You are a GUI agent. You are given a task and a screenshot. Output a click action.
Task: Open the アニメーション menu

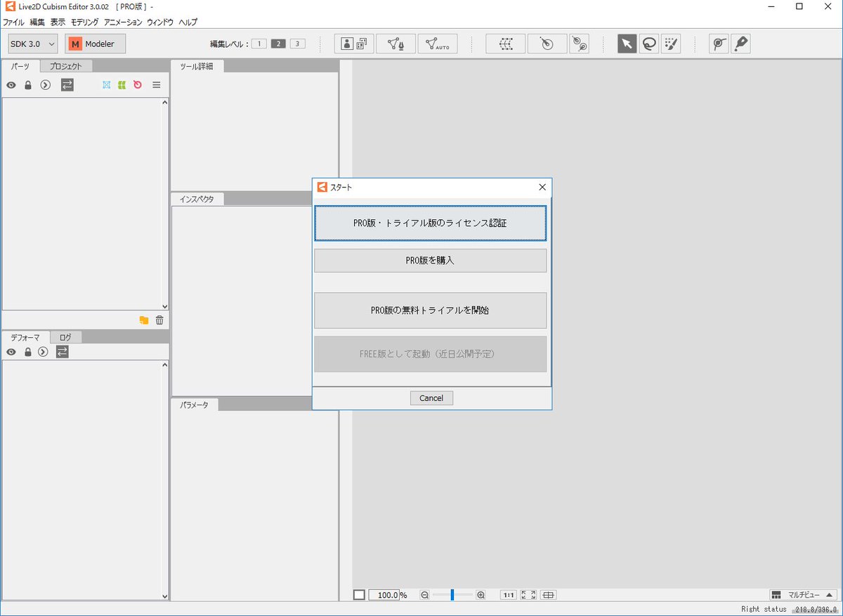pyautogui.click(x=123, y=22)
